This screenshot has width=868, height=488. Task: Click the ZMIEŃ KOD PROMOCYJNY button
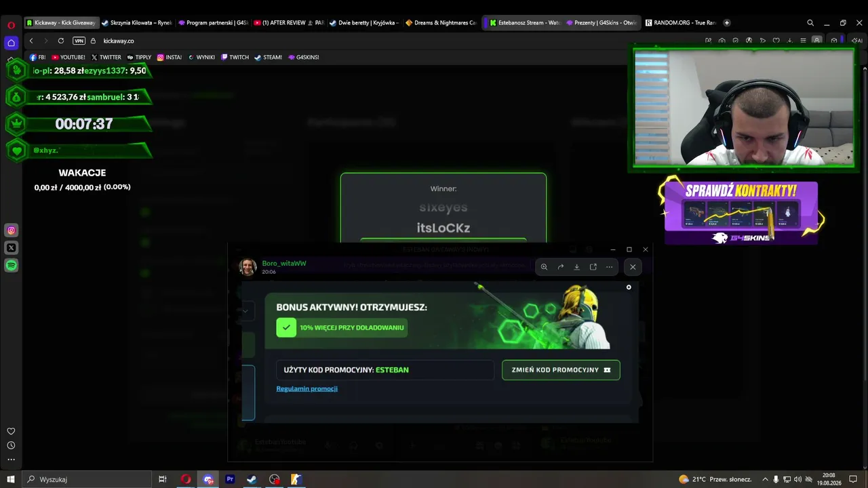(x=561, y=370)
